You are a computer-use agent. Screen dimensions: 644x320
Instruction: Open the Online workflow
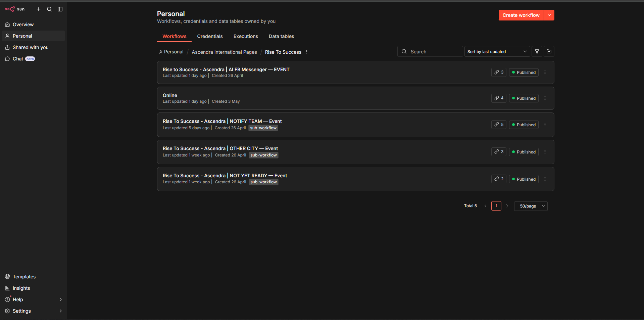(170, 95)
